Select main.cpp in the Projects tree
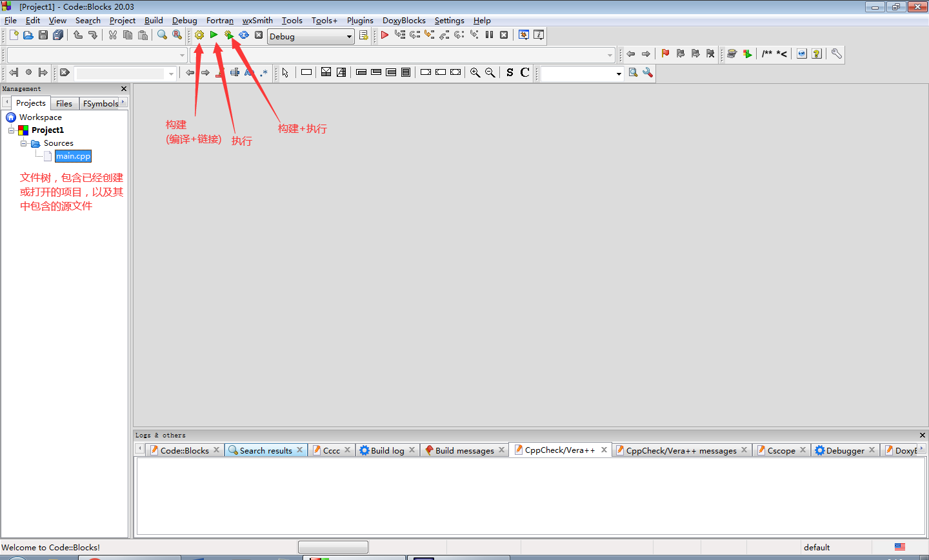The height and width of the screenshot is (560, 929). [73, 155]
